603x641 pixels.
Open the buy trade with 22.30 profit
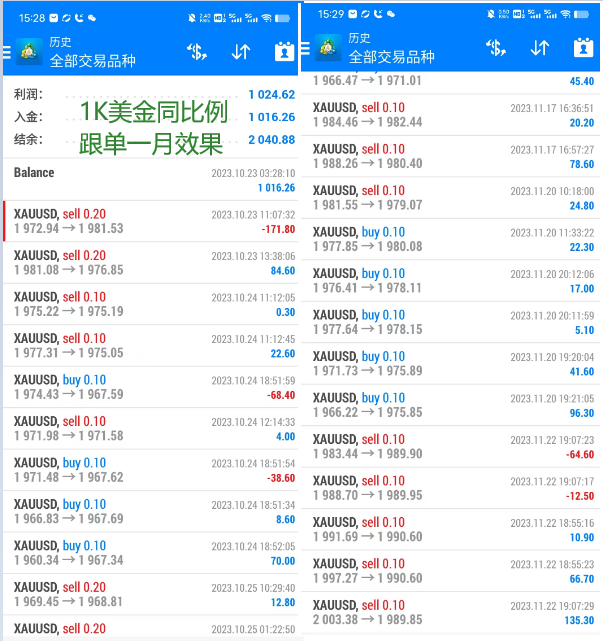coord(451,240)
